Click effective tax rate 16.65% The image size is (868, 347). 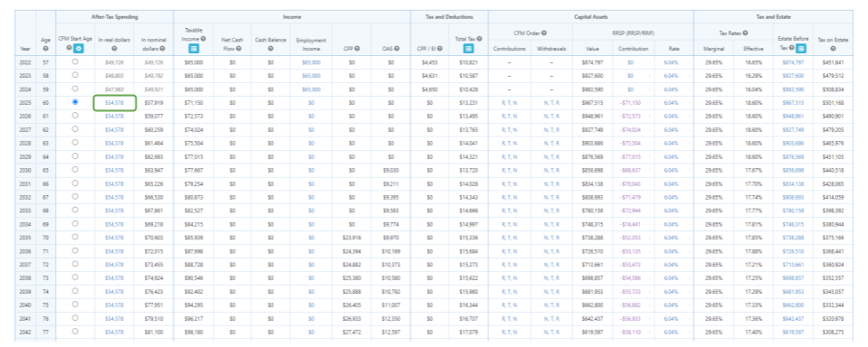coord(753,62)
